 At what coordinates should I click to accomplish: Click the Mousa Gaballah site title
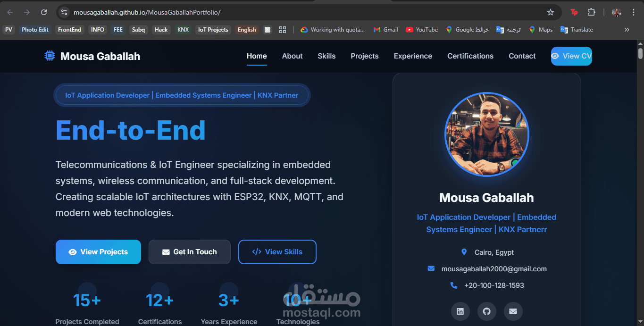pos(100,56)
